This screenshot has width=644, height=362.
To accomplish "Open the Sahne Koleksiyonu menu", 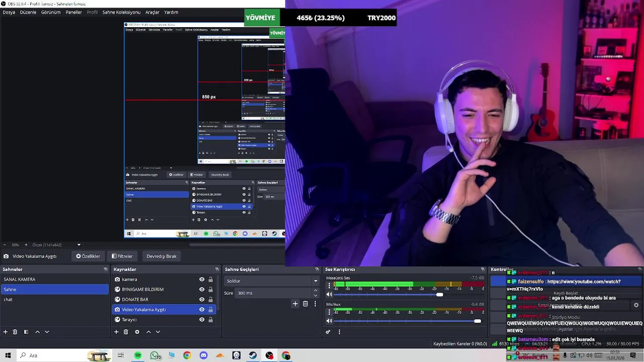I will [121, 12].
